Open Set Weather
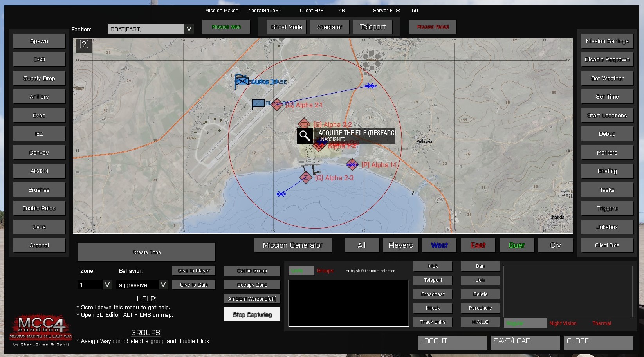 [x=607, y=78]
